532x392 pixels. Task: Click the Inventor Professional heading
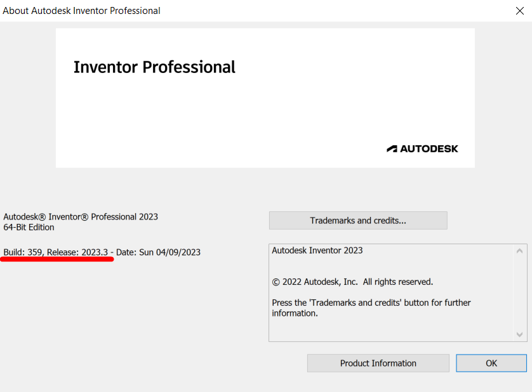tap(154, 67)
